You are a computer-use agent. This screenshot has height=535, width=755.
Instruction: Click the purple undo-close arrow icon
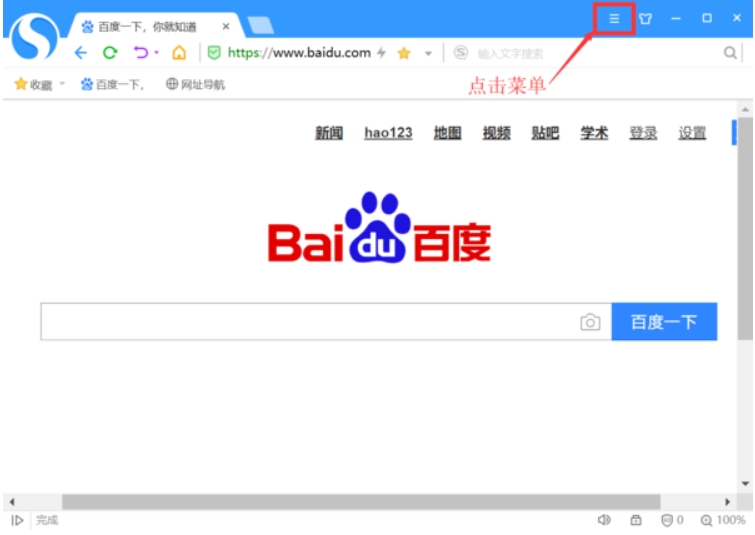141,52
